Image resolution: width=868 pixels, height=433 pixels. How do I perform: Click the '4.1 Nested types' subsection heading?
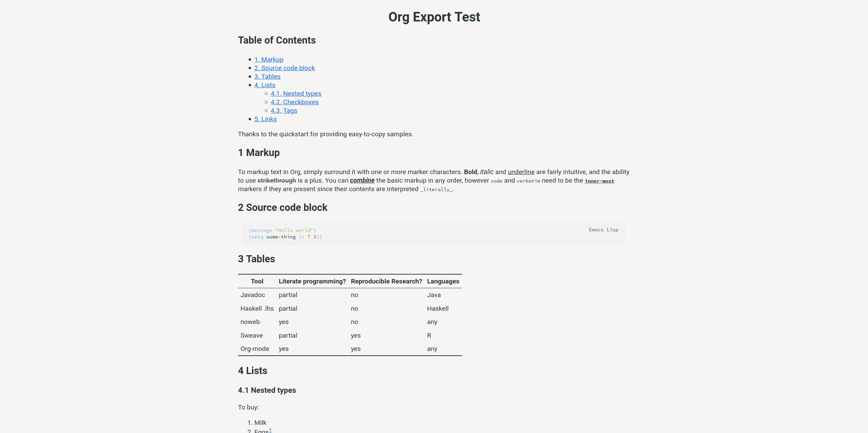267,390
